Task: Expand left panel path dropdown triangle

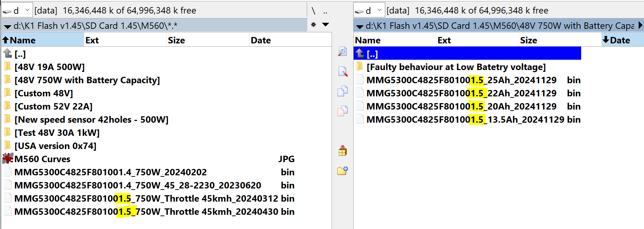Action: 7,26
